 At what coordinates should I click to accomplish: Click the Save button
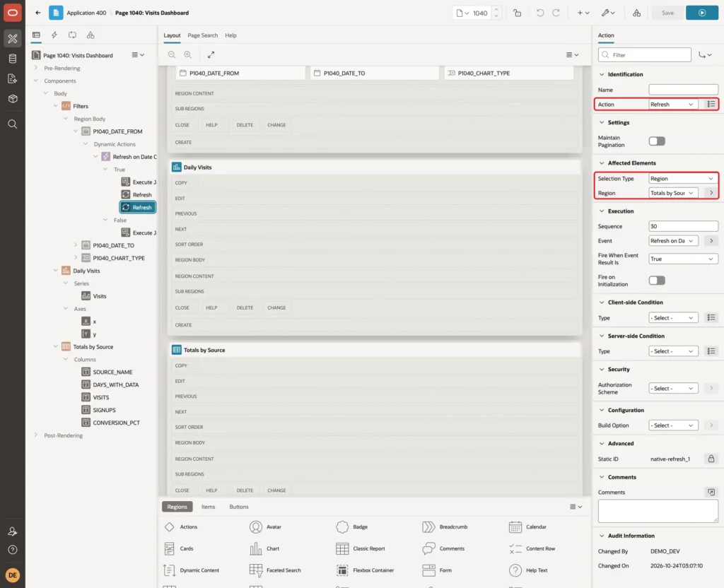tap(667, 13)
